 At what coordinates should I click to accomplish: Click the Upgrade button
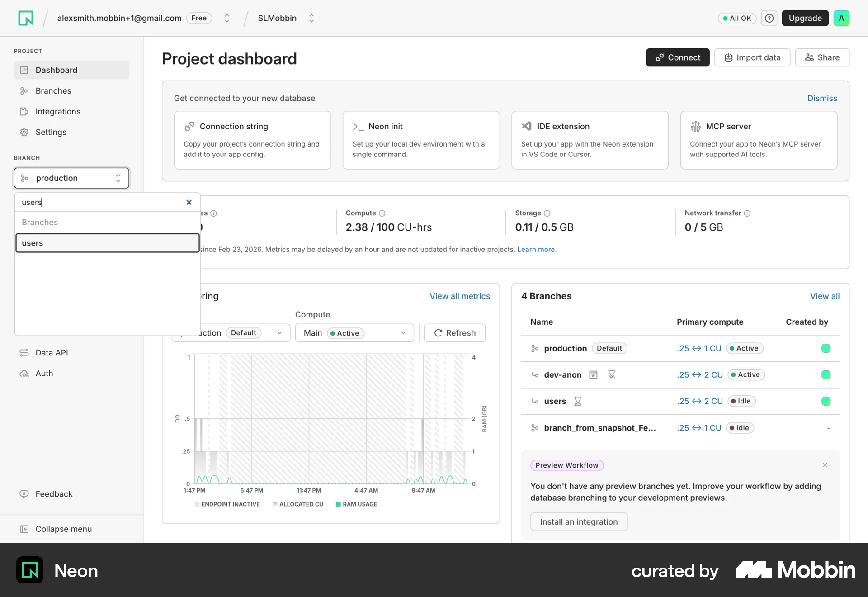pyautogui.click(x=805, y=18)
